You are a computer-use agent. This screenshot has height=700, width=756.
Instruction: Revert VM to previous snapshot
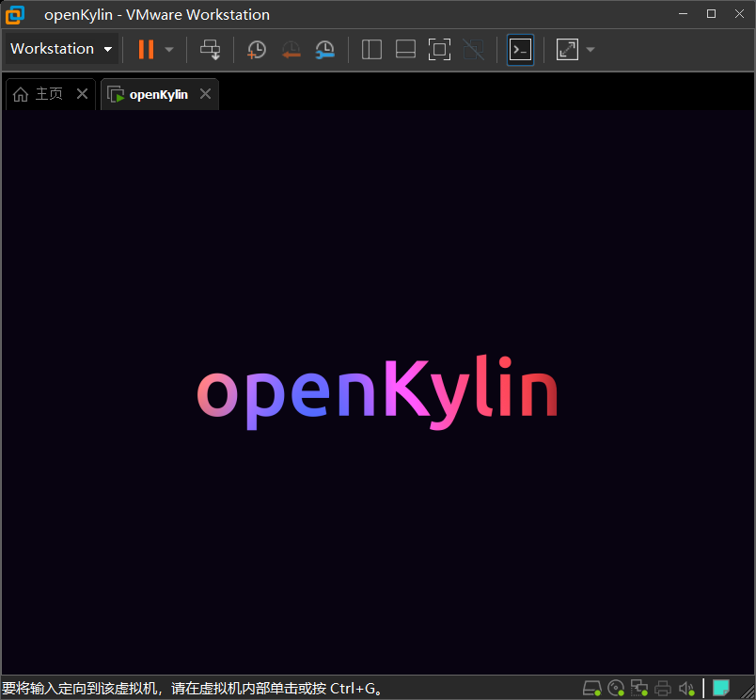coord(291,49)
